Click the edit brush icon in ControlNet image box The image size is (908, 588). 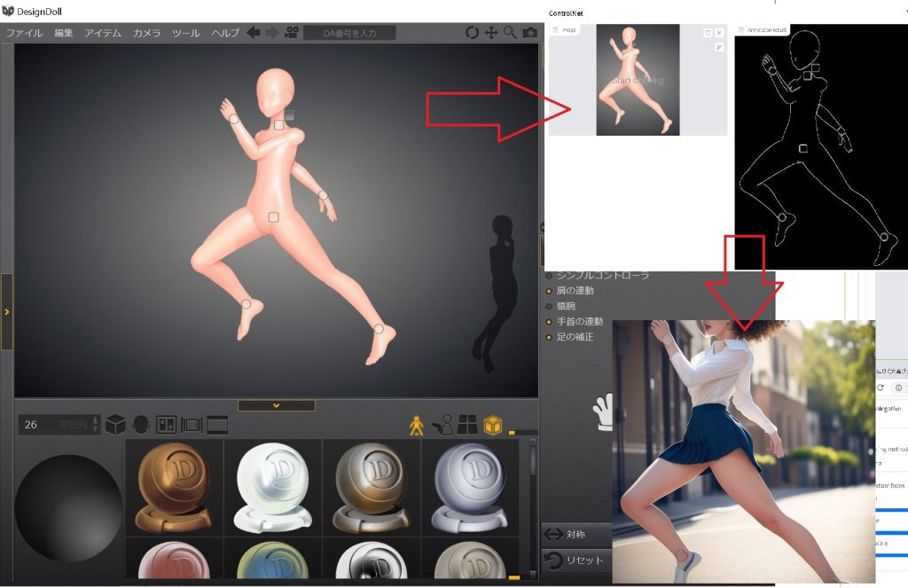click(x=719, y=48)
